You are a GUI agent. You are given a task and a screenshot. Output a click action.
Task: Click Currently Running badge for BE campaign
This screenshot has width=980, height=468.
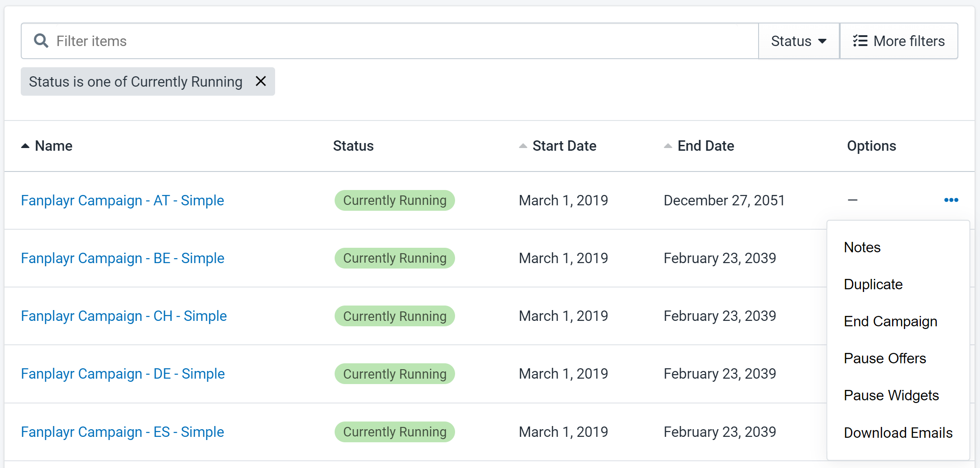click(x=395, y=258)
